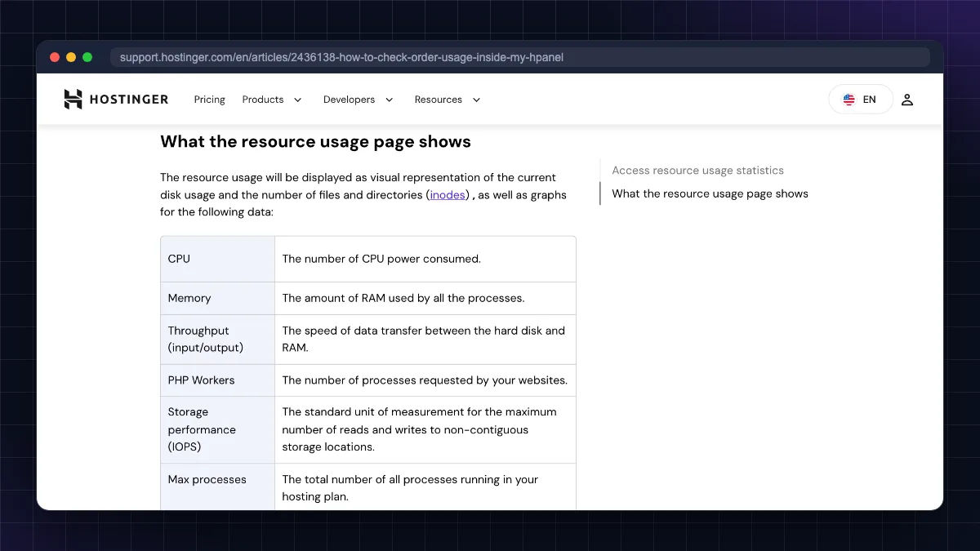Open the EN language selector
This screenshot has width=980, height=551.
pyautogui.click(x=861, y=100)
